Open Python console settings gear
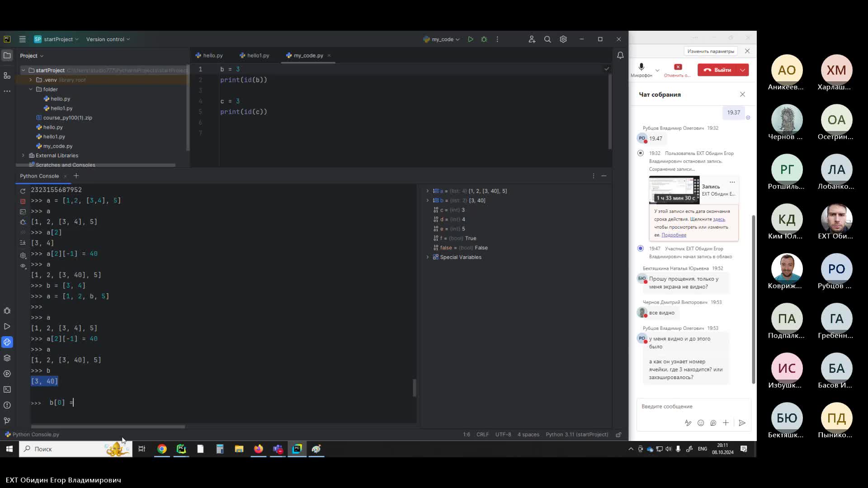This screenshot has width=868, height=488. pos(23,255)
